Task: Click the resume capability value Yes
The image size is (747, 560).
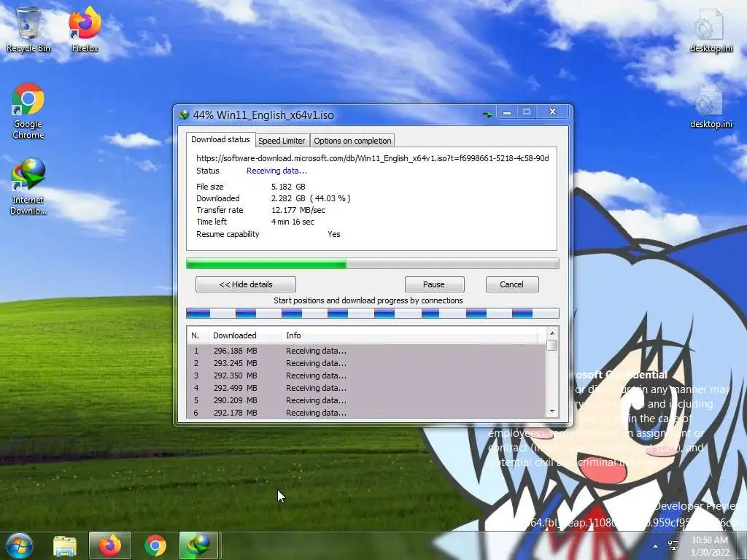Action: (x=334, y=234)
